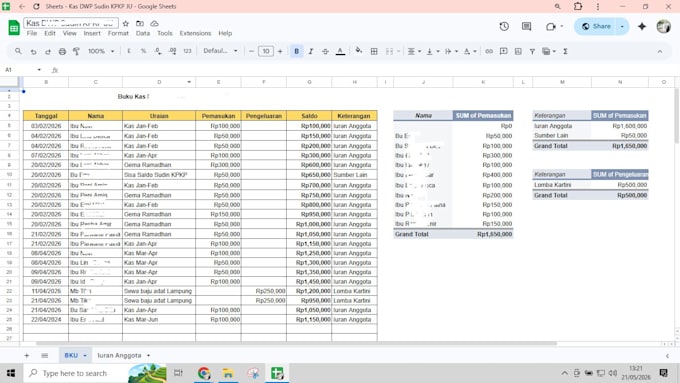Select the Sisa Saldo Sudin KPKP cell
This screenshot has height=383, width=680.
pyautogui.click(x=159, y=175)
